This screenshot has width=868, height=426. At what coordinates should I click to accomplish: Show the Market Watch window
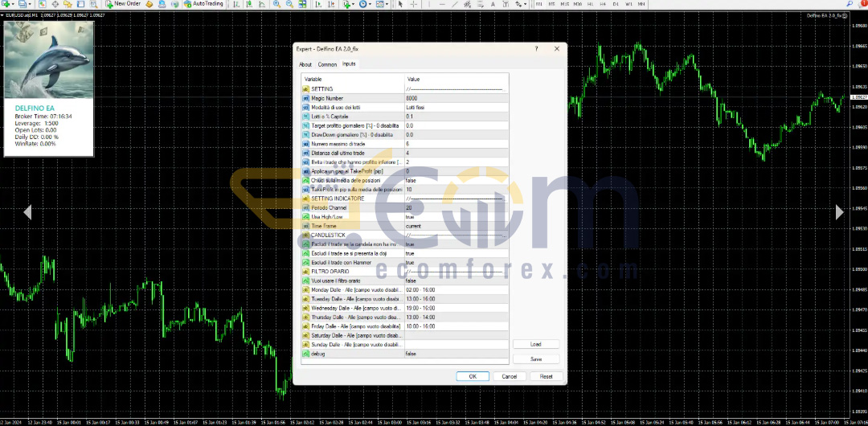tap(42, 4)
